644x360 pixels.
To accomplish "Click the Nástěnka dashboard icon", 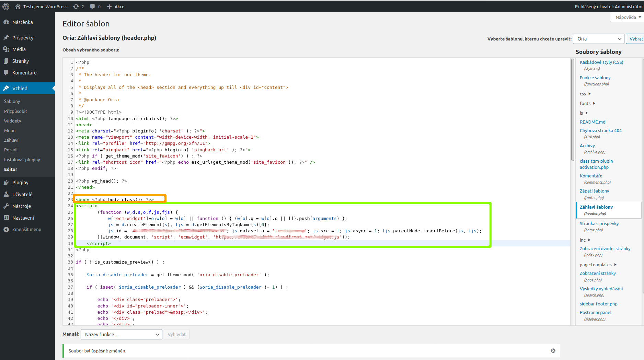I will click(x=6, y=22).
